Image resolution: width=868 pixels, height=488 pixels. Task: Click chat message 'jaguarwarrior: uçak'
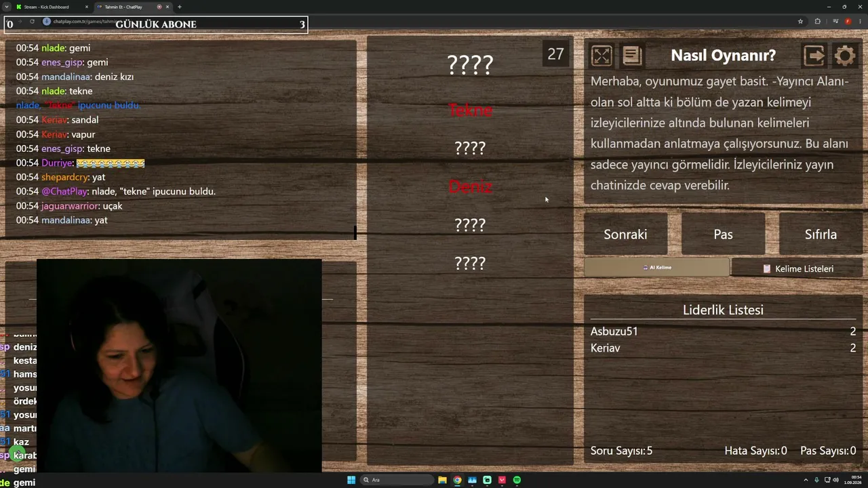(69, 206)
